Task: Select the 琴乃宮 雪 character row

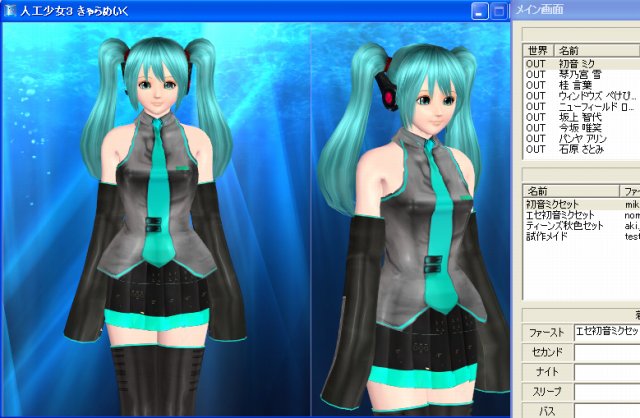Action: [x=582, y=75]
